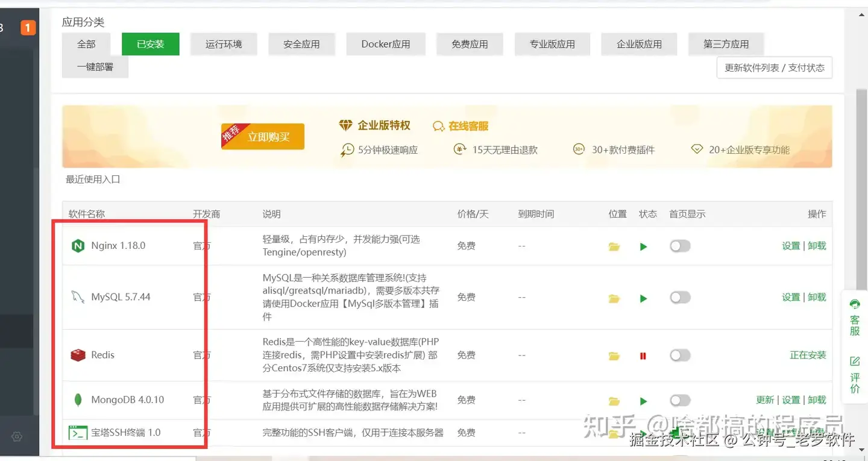The width and height of the screenshot is (868, 461).
Task: Click the MongoDB green leaf icon
Action: [x=78, y=400]
